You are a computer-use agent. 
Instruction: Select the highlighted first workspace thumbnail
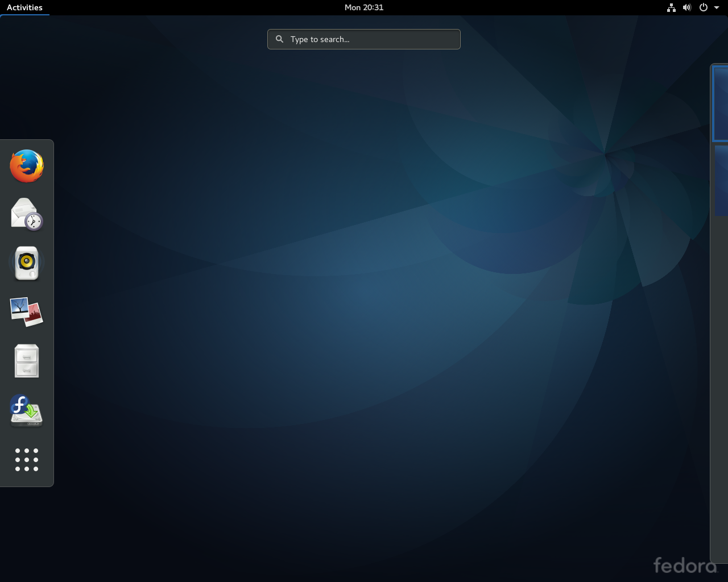click(721, 103)
